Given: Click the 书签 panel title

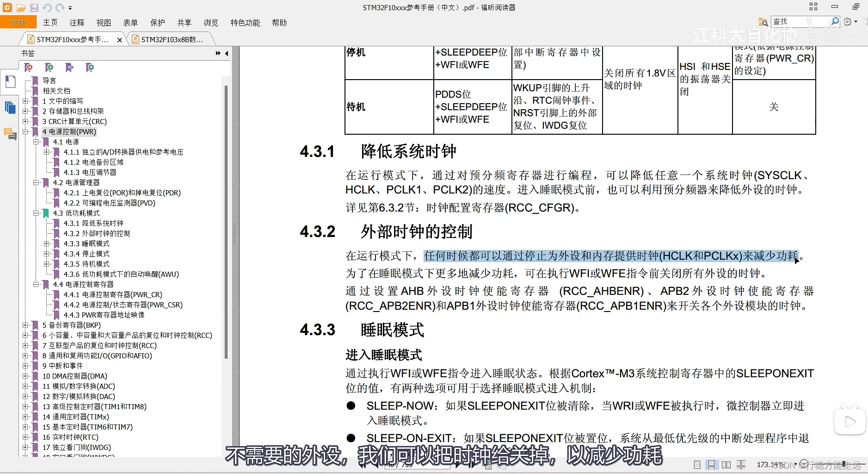Looking at the screenshot, I should pyautogui.click(x=28, y=53).
